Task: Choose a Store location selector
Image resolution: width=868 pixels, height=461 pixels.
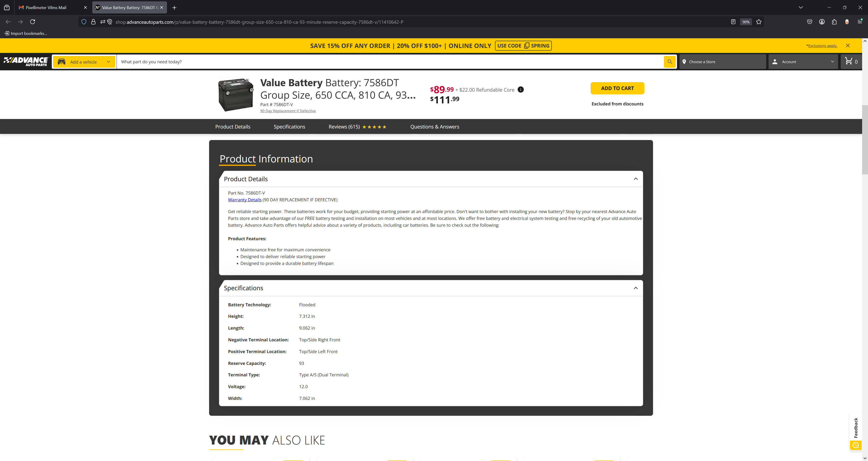Action: coord(722,62)
